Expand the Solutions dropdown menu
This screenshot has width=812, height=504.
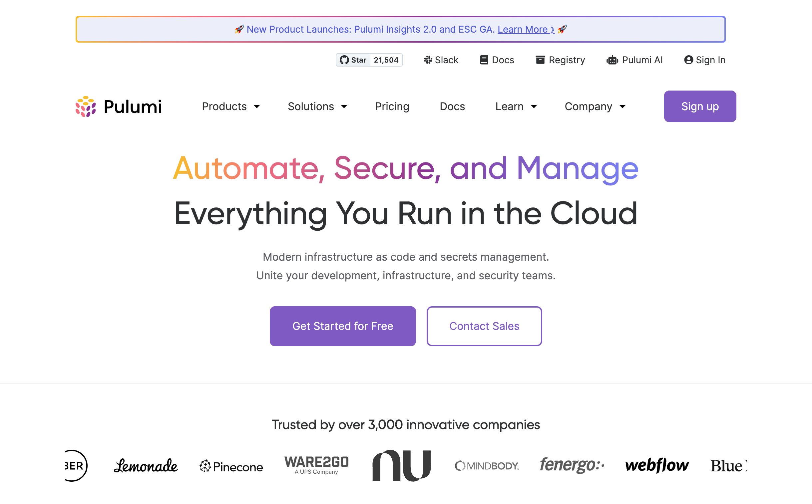pos(317,107)
